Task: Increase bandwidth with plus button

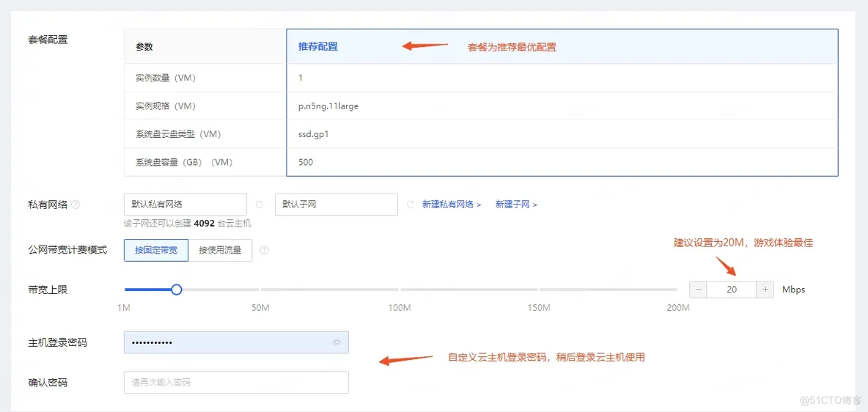Action: click(x=765, y=289)
